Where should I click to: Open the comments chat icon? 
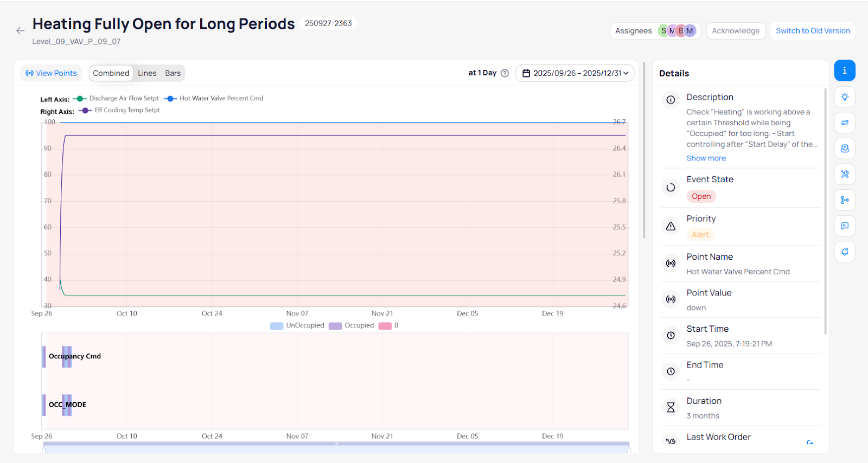point(845,226)
